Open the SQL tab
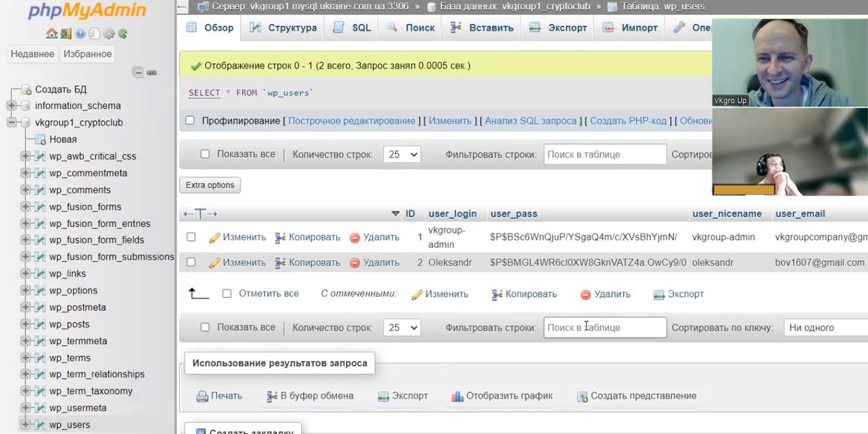 352,28
